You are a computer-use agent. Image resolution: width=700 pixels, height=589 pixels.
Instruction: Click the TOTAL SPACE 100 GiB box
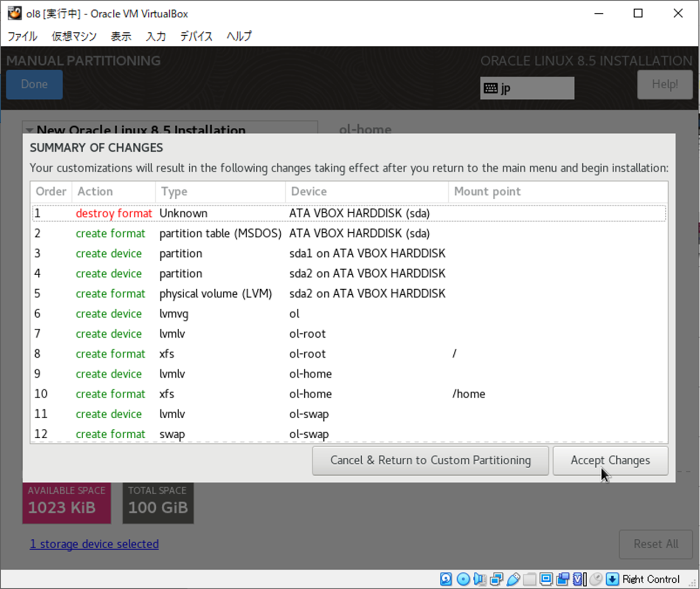pos(158,503)
